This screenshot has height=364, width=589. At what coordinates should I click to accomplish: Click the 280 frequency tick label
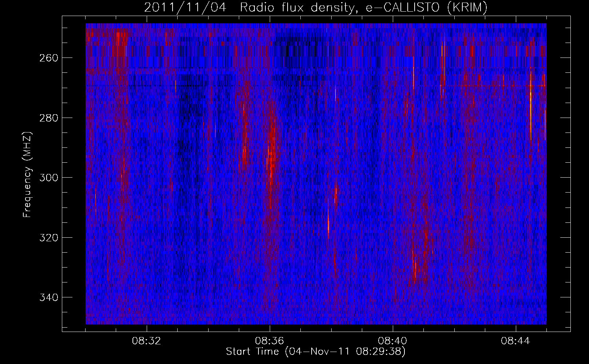click(48, 118)
